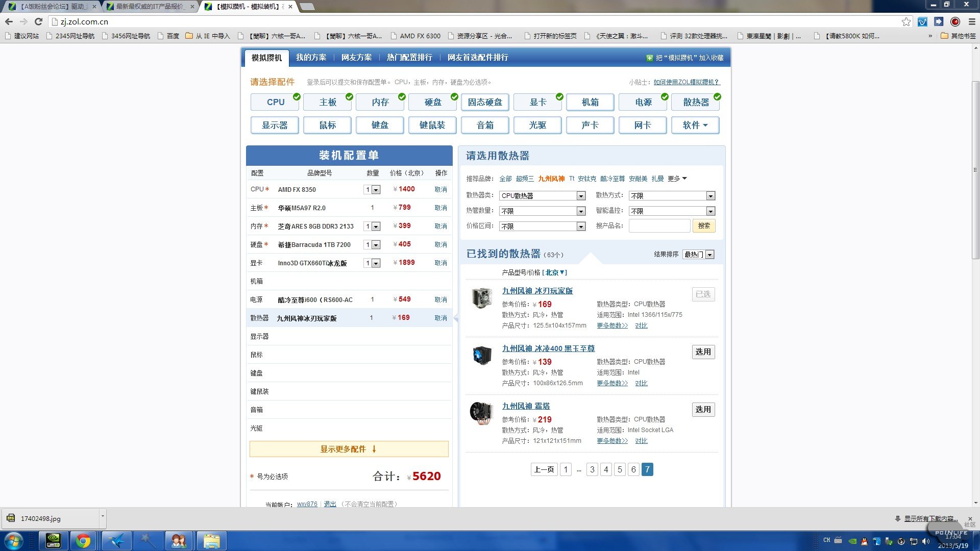
Task: Go to results page 3
Action: [x=592, y=469]
